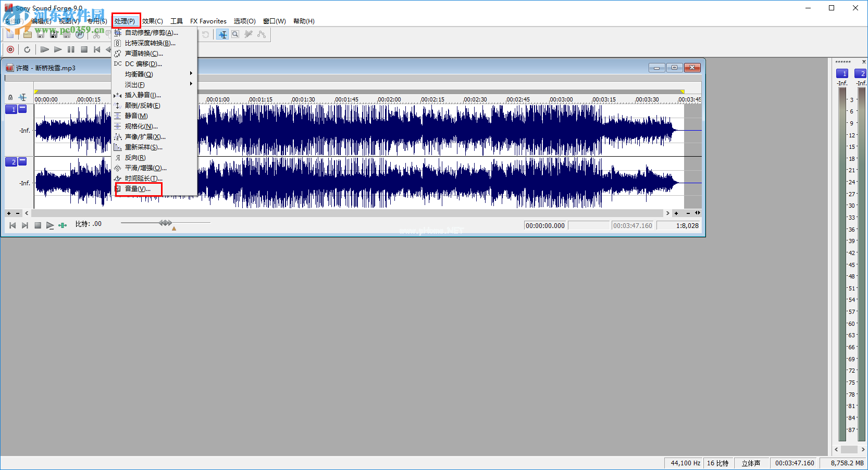The width and height of the screenshot is (868, 470).
Task: Open the 窗口(W) menu
Action: pos(275,21)
